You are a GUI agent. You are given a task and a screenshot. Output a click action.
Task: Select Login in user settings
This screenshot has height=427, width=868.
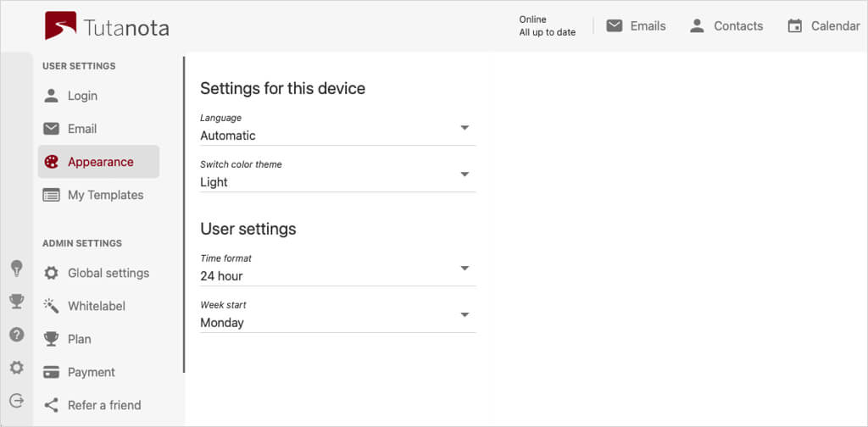(82, 96)
